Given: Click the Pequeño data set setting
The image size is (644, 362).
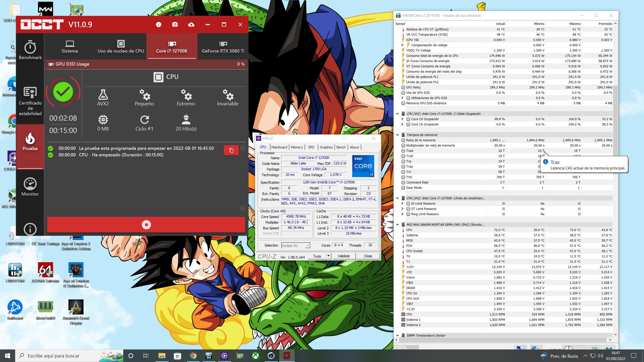Looking at the screenshot, I should pyautogui.click(x=144, y=98).
